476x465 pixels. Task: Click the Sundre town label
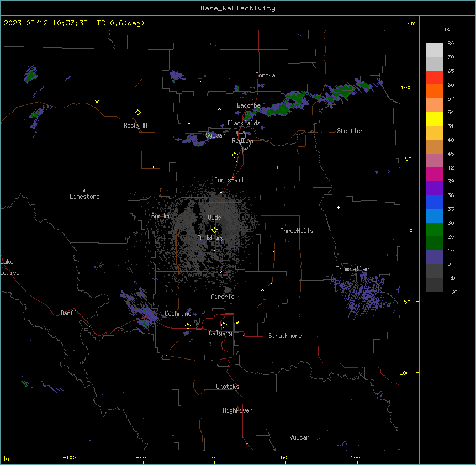pos(161,216)
